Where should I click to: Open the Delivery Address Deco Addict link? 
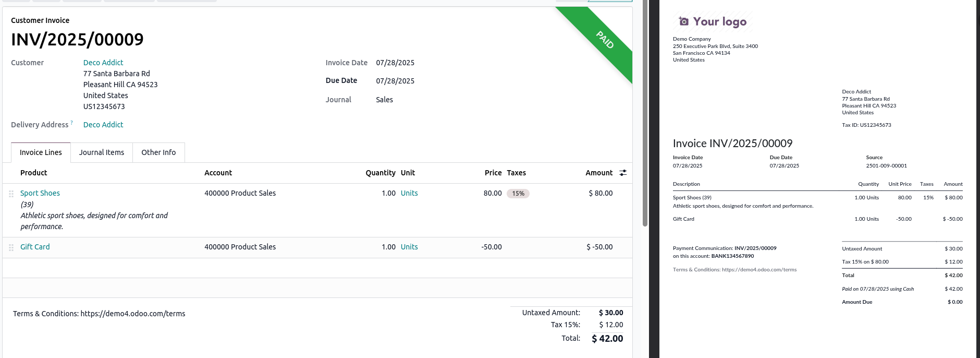click(103, 125)
